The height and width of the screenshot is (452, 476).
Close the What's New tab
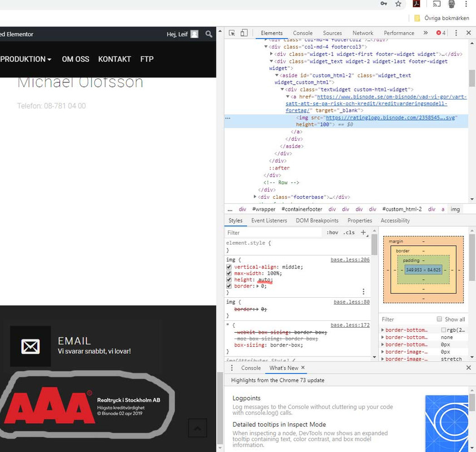click(x=302, y=367)
